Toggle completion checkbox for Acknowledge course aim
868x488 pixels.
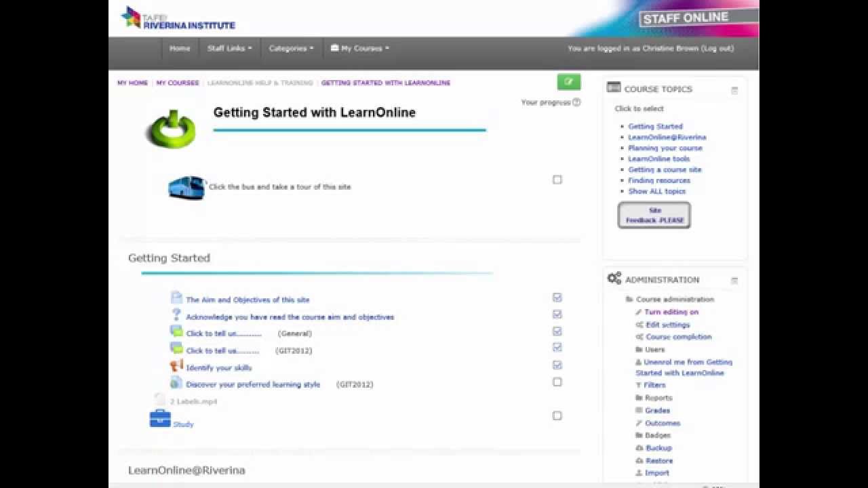[x=557, y=314]
